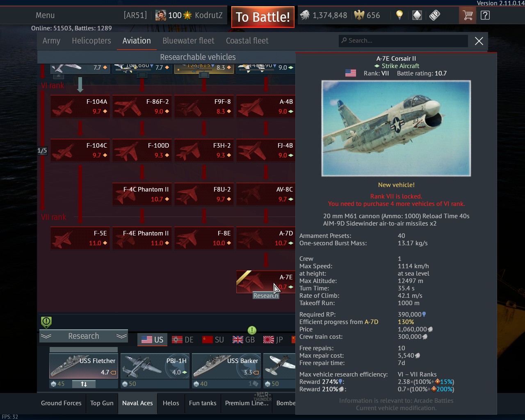The width and height of the screenshot is (525, 420).
Task: Select the F8U-2 aircraft card
Action: [x=204, y=194]
